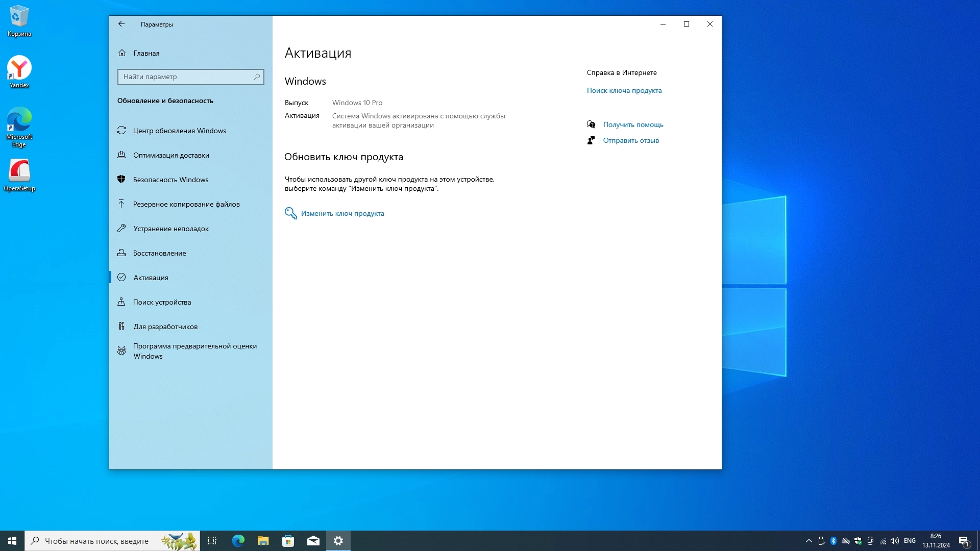Open Программа предварительной оценки Windows
This screenshot has height=551, width=980.
pos(194,351)
